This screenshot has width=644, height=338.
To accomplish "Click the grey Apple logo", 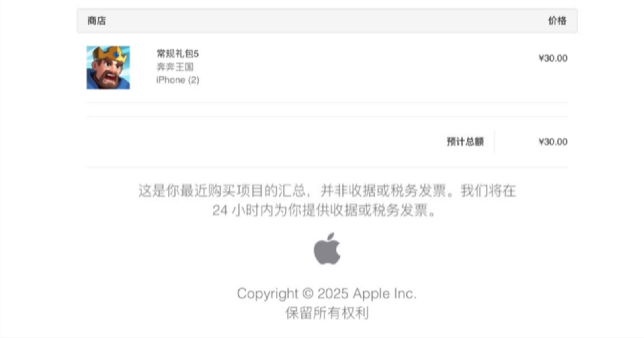I will click(327, 248).
